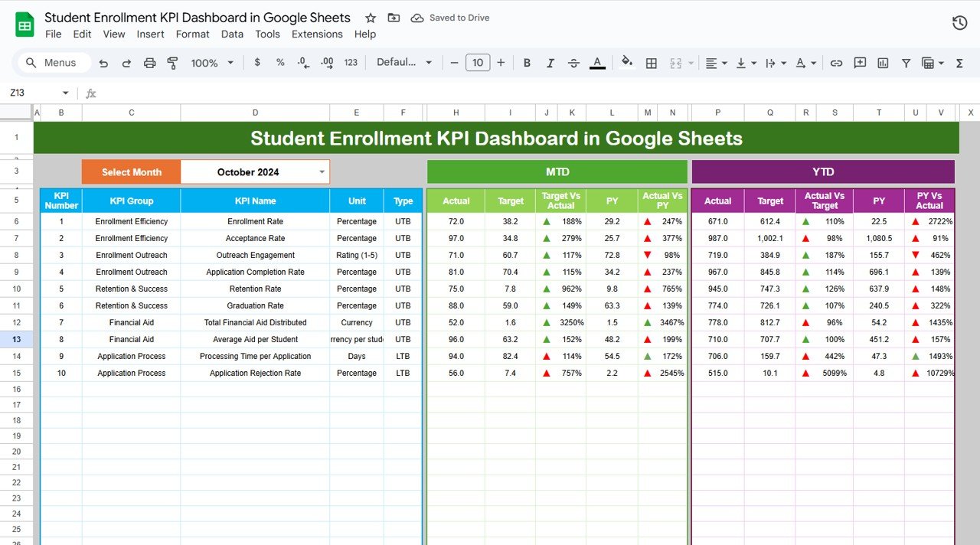Open the Select Month dropdown showing October 2024
This screenshot has height=545, width=980.
322,171
